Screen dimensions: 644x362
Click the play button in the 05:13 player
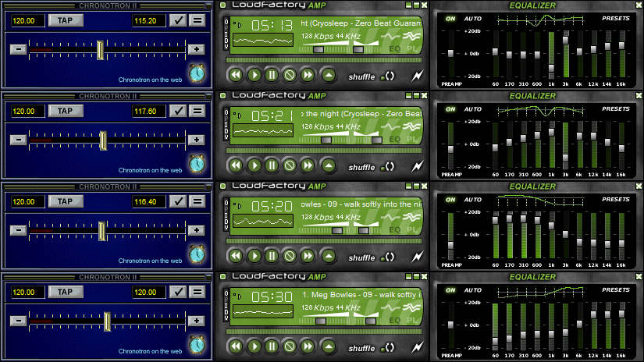(254, 75)
